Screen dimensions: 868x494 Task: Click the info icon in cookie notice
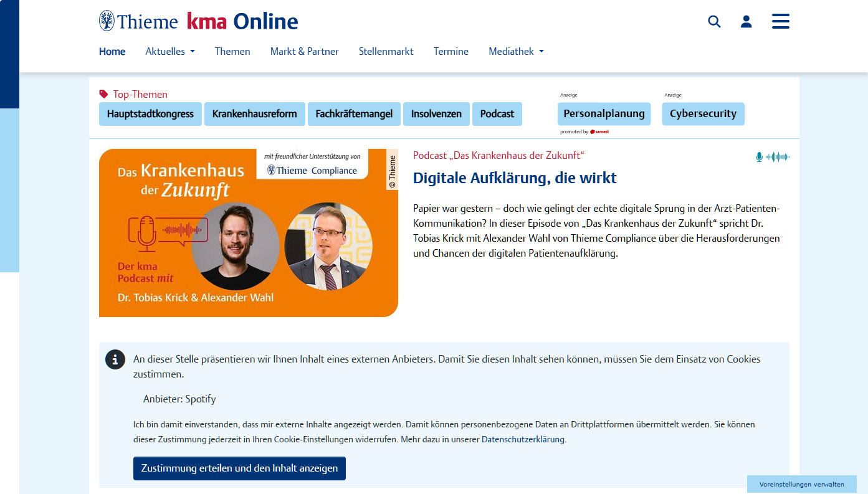(x=115, y=359)
